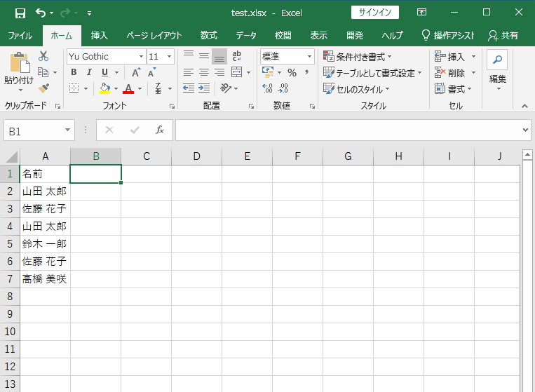Open 操作アシスト tell me box
The image size is (535, 392).
(x=448, y=36)
